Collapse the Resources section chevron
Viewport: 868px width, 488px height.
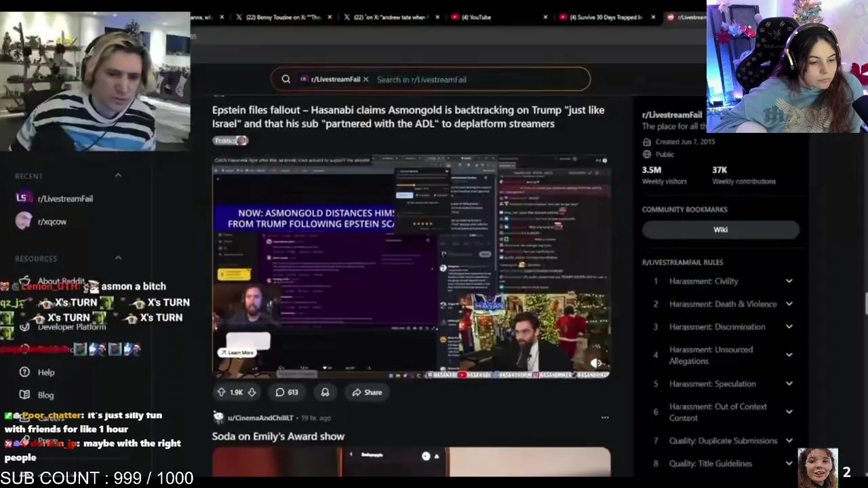point(118,258)
